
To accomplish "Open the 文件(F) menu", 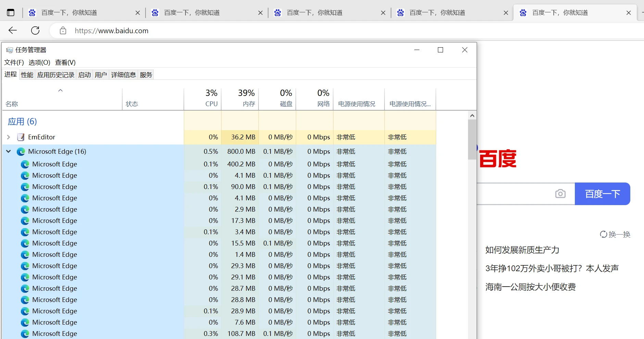I will pyautogui.click(x=14, y=62).
